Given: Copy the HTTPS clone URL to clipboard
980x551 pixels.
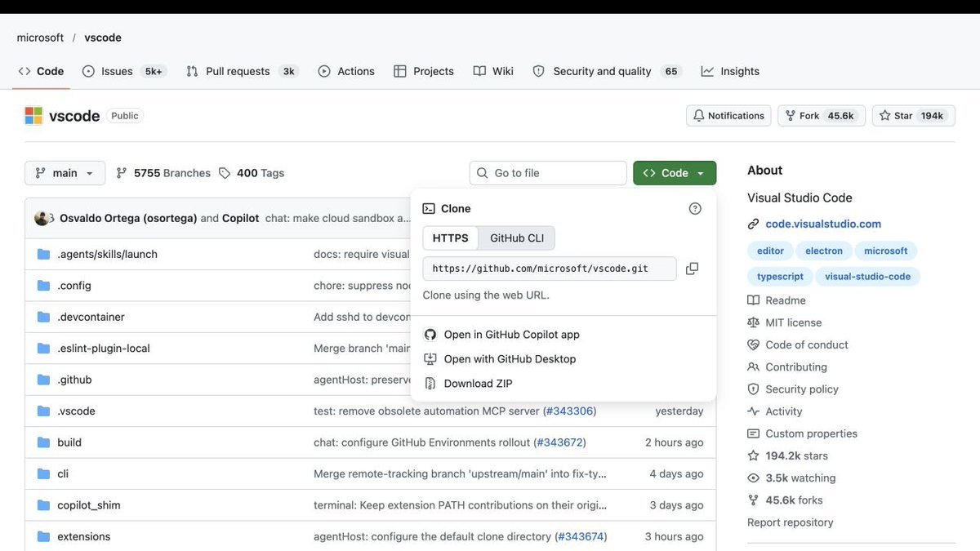Looking at the screenshot, I should point(692,269).
